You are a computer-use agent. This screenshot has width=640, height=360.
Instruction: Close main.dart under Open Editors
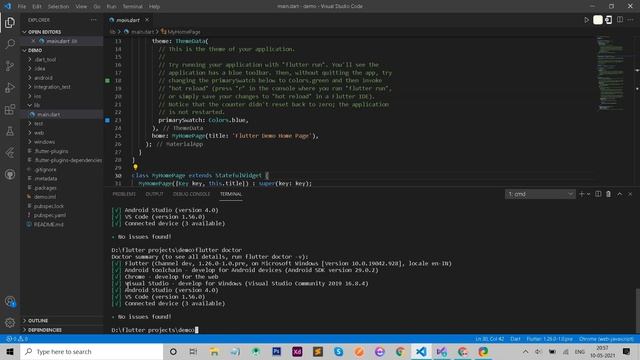point(33,41)
